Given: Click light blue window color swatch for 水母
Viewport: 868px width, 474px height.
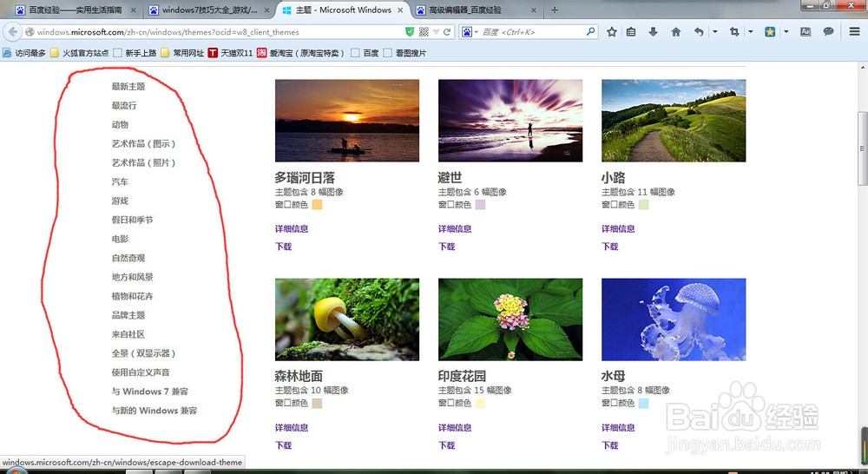Looking at the screenshot, I should [643, 404].
